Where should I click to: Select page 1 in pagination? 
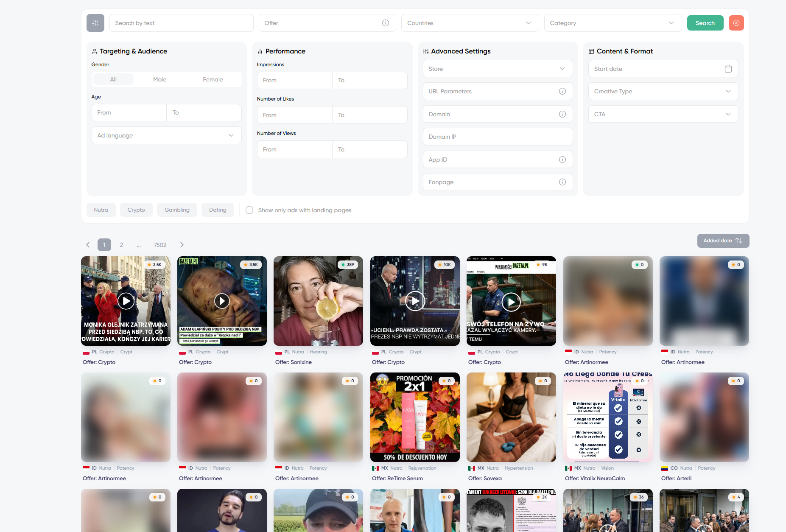104,245
